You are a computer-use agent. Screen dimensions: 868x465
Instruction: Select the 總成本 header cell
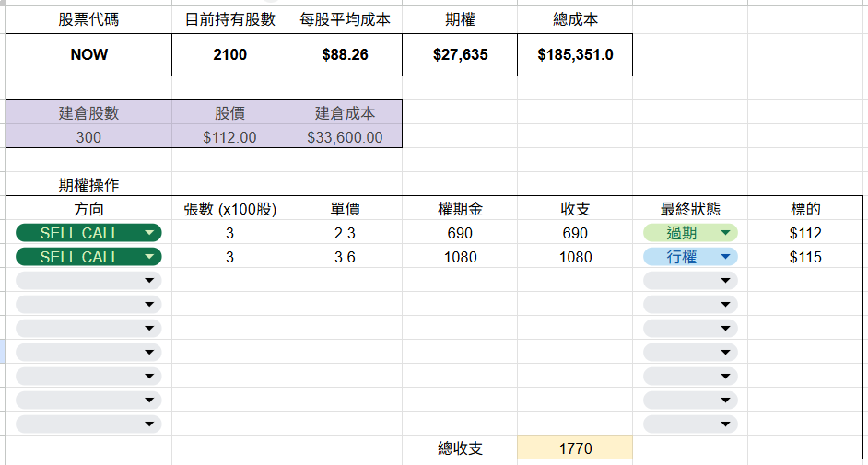pyautogui.click(x=575, y=19)
